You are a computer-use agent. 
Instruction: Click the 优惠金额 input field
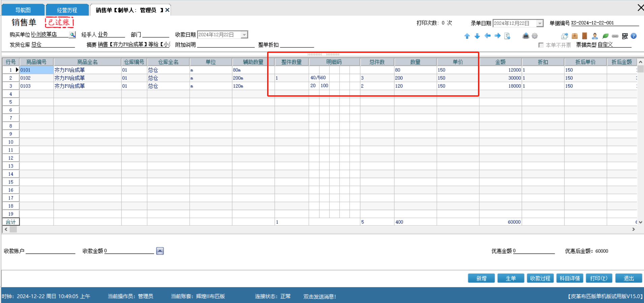pos(534,251)
